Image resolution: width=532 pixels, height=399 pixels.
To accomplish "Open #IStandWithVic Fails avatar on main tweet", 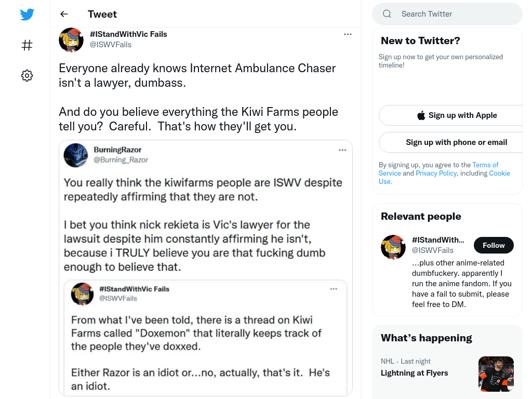I will point(71,39).
